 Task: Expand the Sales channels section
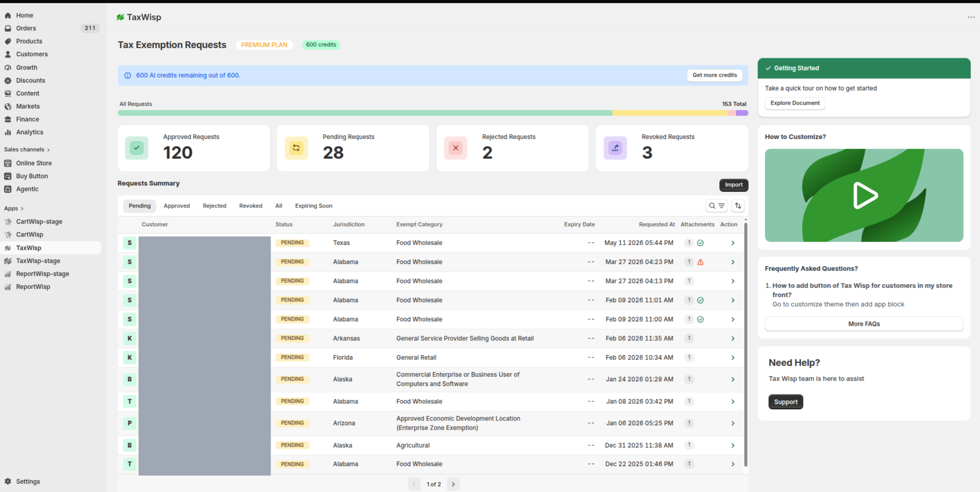click(x=27, y=150)
